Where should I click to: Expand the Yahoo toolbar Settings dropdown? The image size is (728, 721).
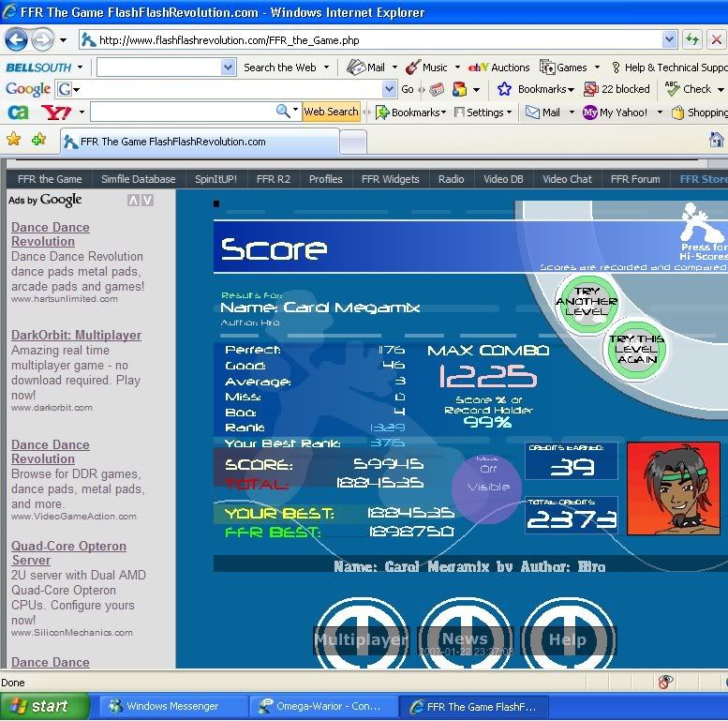coord(483,113)
